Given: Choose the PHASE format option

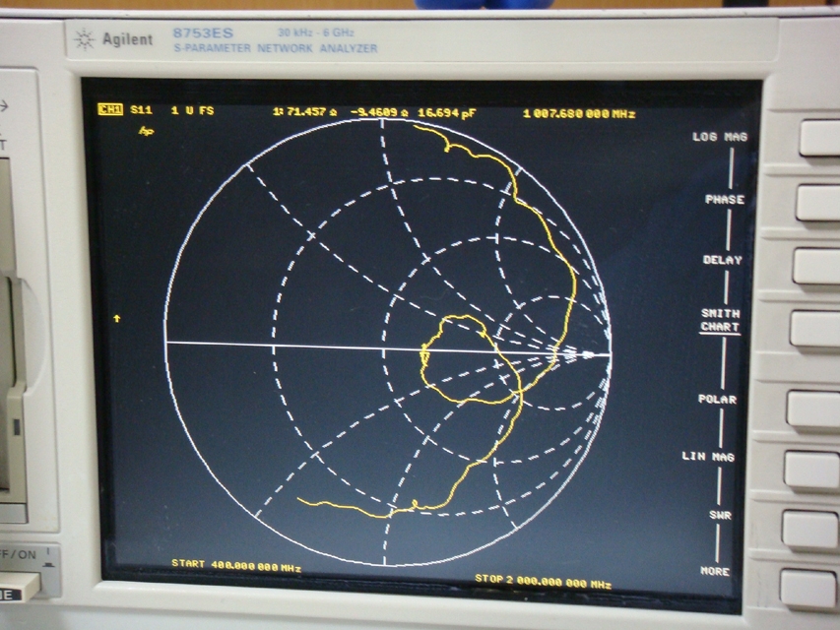Looking at the screenshot, I should tap(724, 199).
